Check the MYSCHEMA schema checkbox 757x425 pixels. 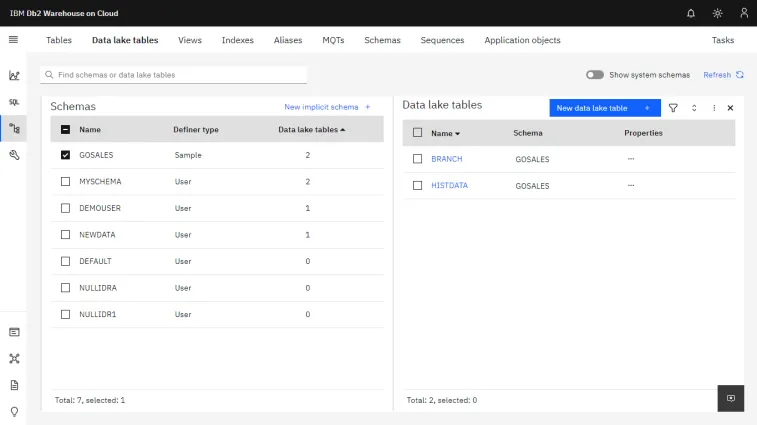coord(66,182)
